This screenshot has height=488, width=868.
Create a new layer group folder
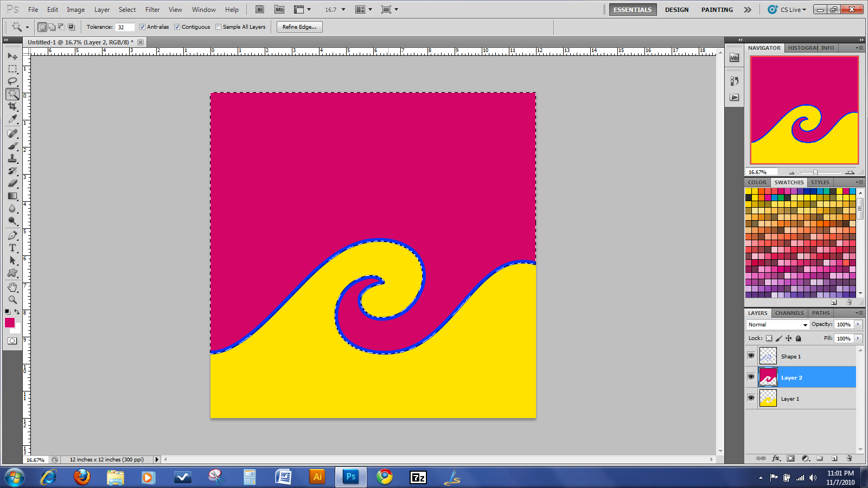point(820,458)
